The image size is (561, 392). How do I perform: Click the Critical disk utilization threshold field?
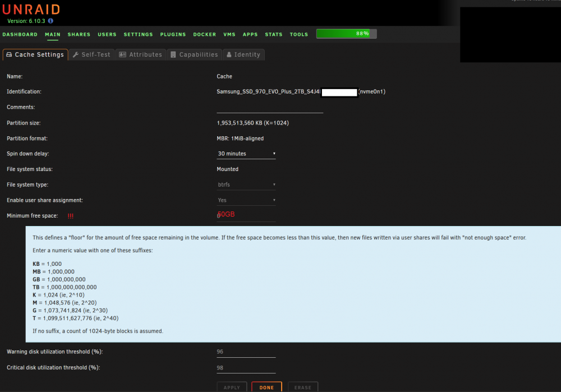246,368
